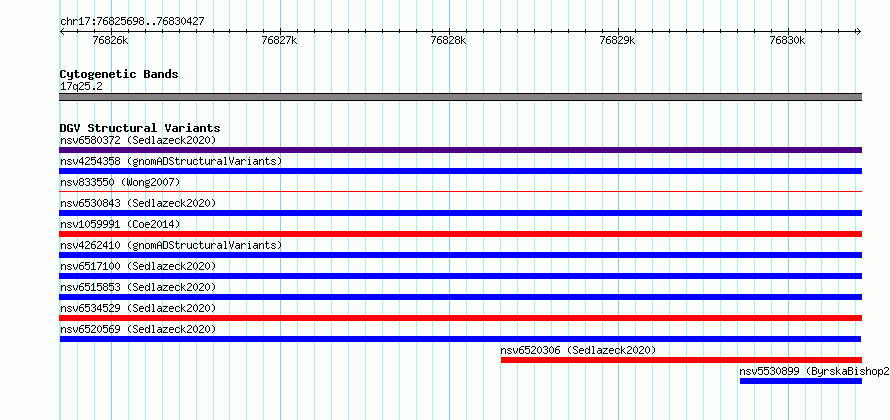Select the nsv5530899 short blue bar
The height and width of the screenshot is (420, 890).
pyautogui.click(x=800, y=381)
